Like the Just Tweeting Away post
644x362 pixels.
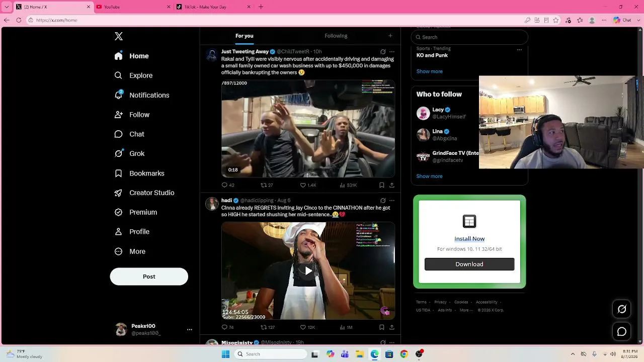308,185
